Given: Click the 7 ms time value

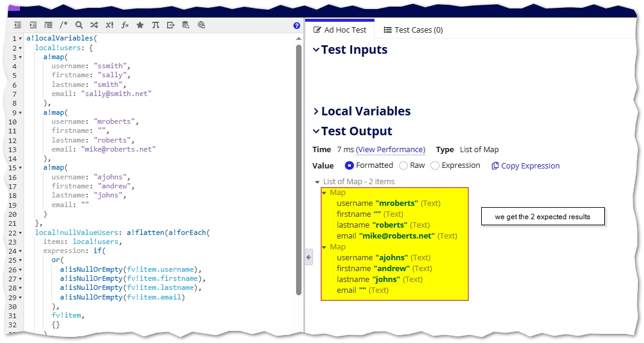Looking at the screenshot, I should 346,150.
